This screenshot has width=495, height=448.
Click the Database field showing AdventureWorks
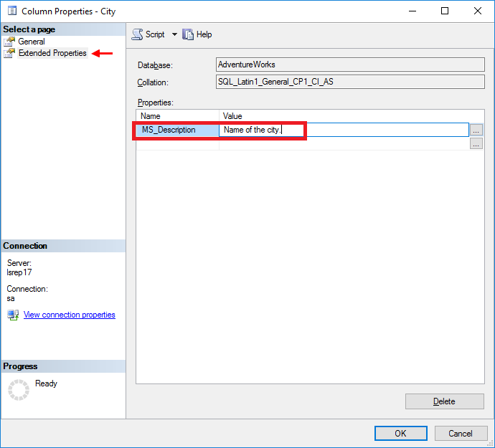[351, 65]
